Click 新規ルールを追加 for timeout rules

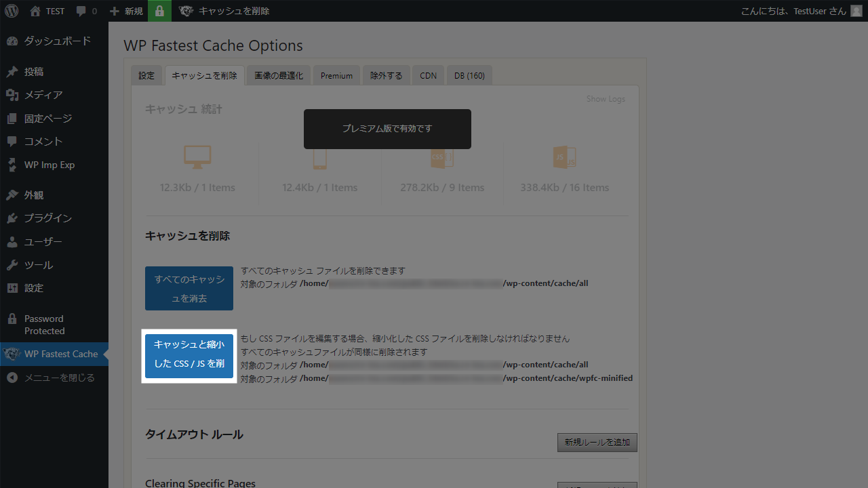coord(597,443)
